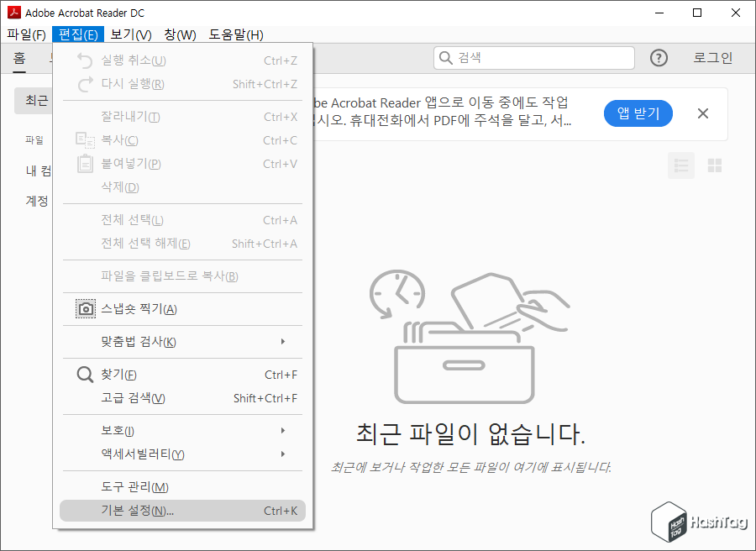The image size is (756, 551).
Task: Open Help via the question mark icon
Action: [x=659, y=57]
